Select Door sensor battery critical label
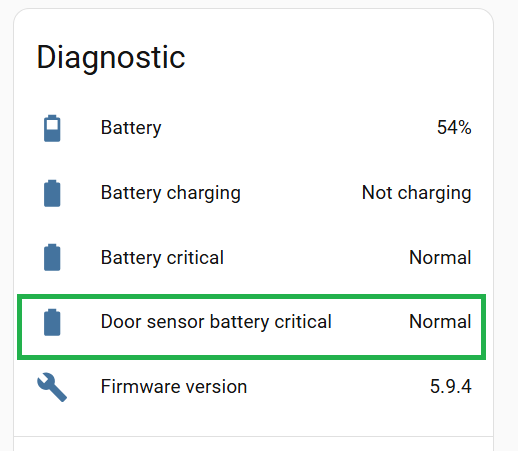Image resolution: width=518 pixels, height=451 pixels. (x=216, y=322)
